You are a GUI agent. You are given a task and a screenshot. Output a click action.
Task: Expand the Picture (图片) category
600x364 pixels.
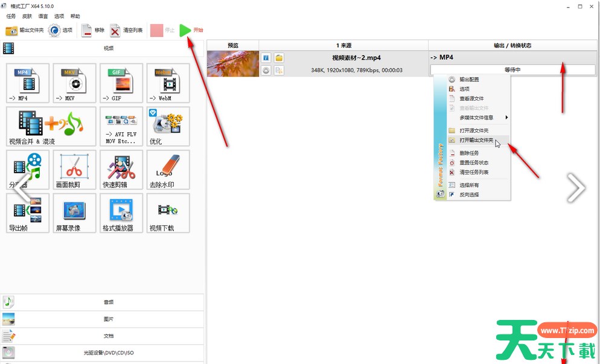pos(102,319)
